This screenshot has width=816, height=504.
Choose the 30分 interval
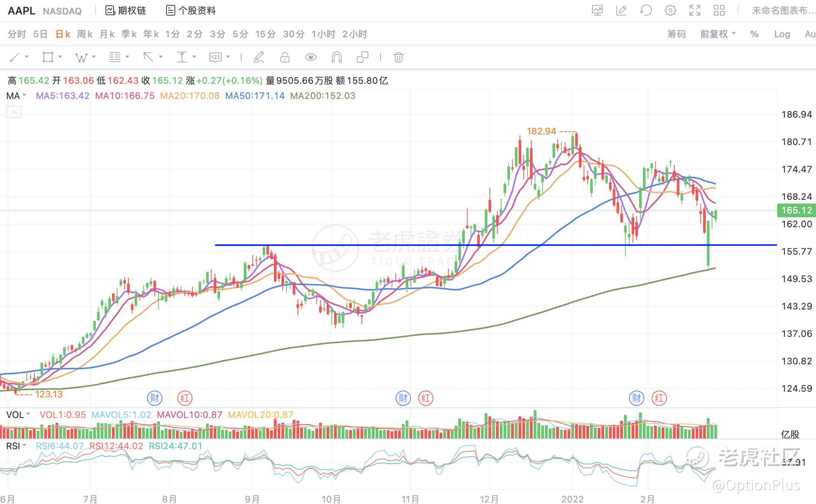[294, 34]
